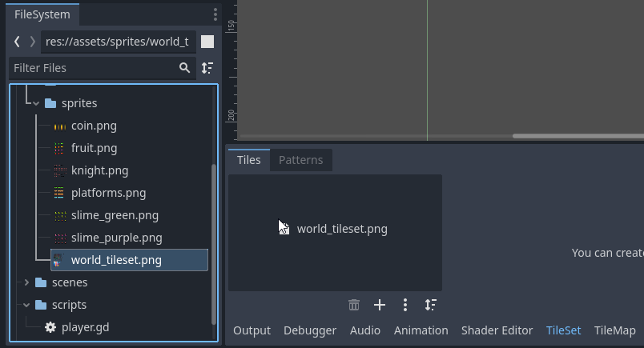Click the viewport horizontal scrollbar
The width and height of the screenshot is (644, 348).
click(x=577, y=136)
